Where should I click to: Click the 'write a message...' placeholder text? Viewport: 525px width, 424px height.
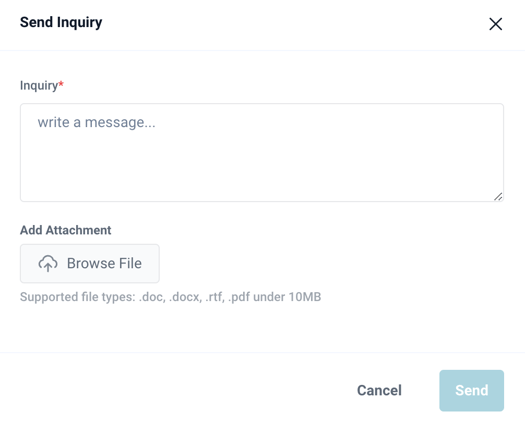(x=96, y=122)
